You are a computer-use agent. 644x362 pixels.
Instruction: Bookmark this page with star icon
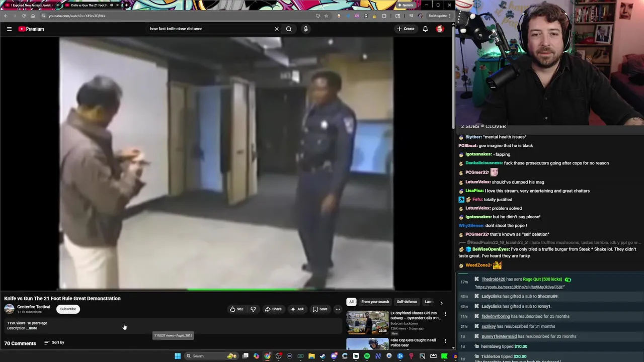pyautogui.click(x=326, y=16)
